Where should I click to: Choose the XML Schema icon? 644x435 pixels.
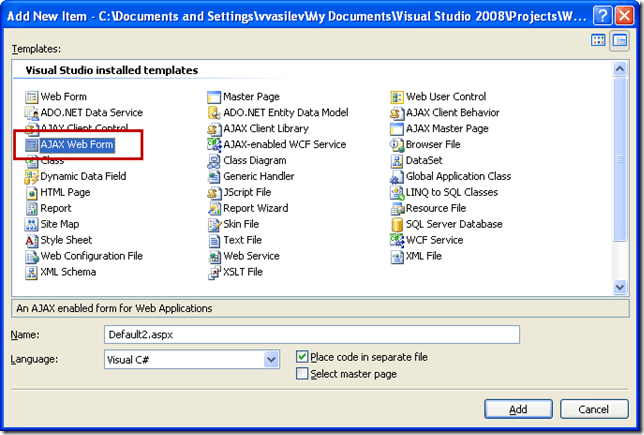click(31, 273)
